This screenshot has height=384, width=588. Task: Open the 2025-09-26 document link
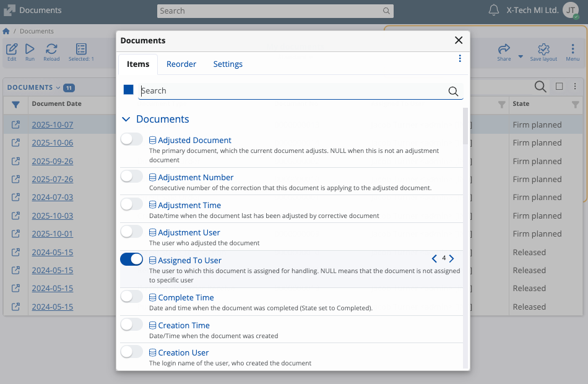coord(53,161)
